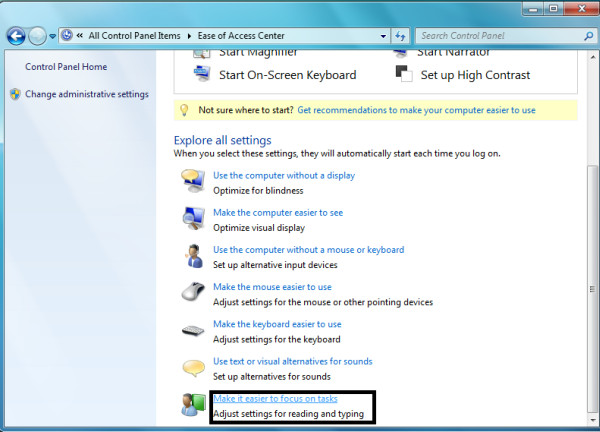600x432 pixels.
Task: Click the keyboard icon
Action: pyautogui.click(x=193, y=330)
